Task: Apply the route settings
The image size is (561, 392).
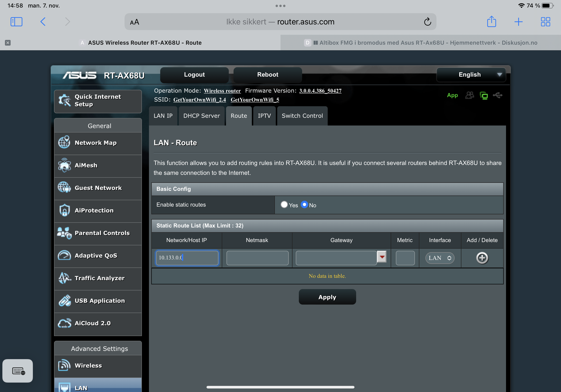Action: tap(327, 297)
